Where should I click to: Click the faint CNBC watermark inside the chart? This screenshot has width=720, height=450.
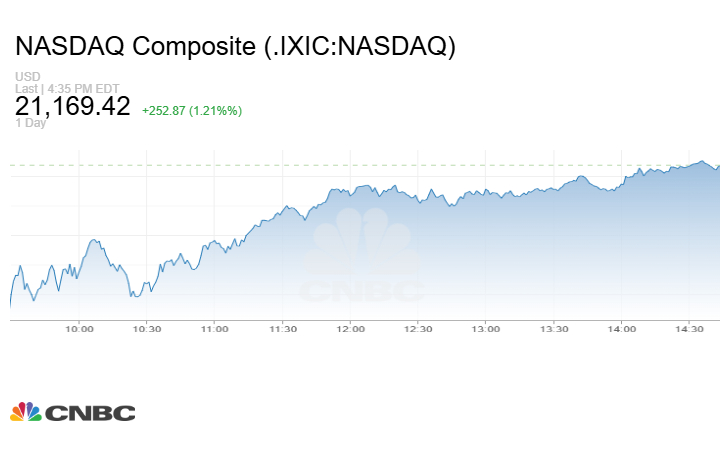coord(364,263)
